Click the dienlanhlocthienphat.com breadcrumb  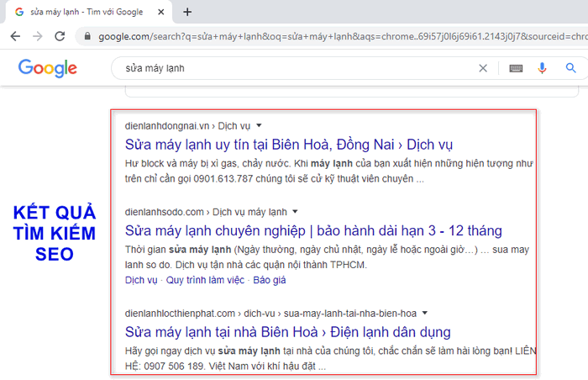(x=270, y=313)
